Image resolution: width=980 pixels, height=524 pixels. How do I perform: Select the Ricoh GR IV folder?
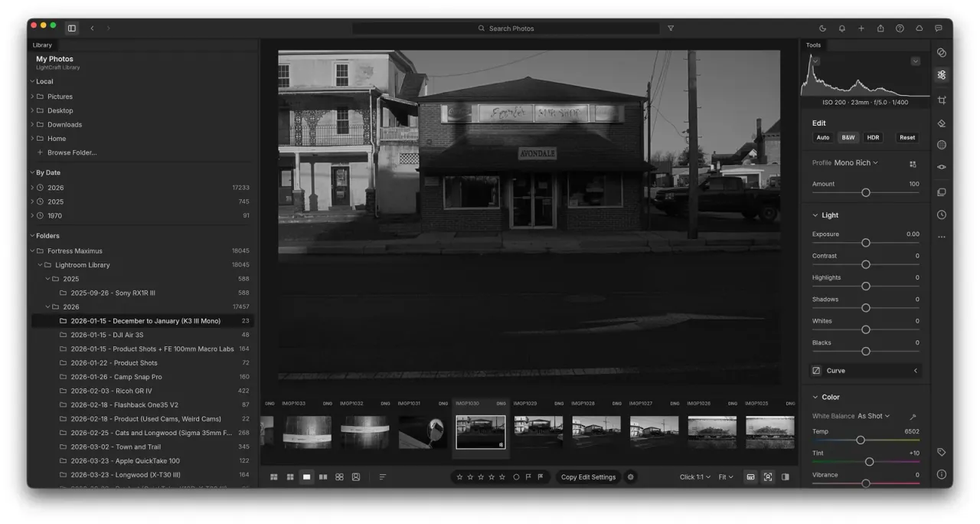[x=142, y=391]
